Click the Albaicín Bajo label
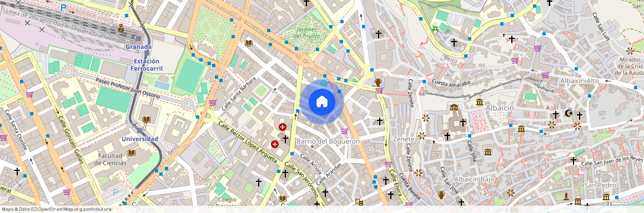The image size is (644, 213). tap(474, 179)
